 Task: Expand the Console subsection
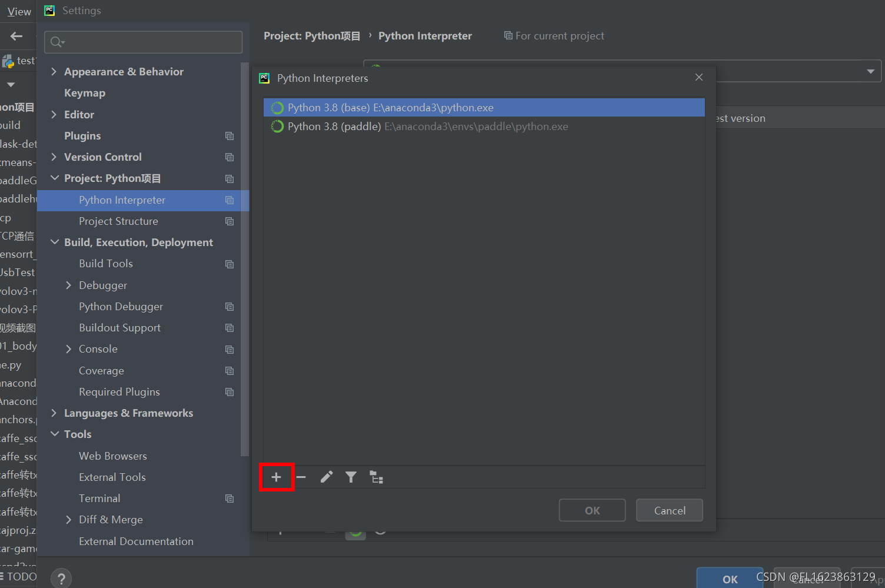click(68, 349)
